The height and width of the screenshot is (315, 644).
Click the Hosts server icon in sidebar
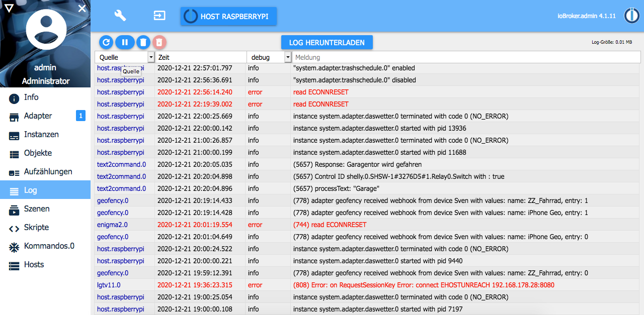(15, 266)
